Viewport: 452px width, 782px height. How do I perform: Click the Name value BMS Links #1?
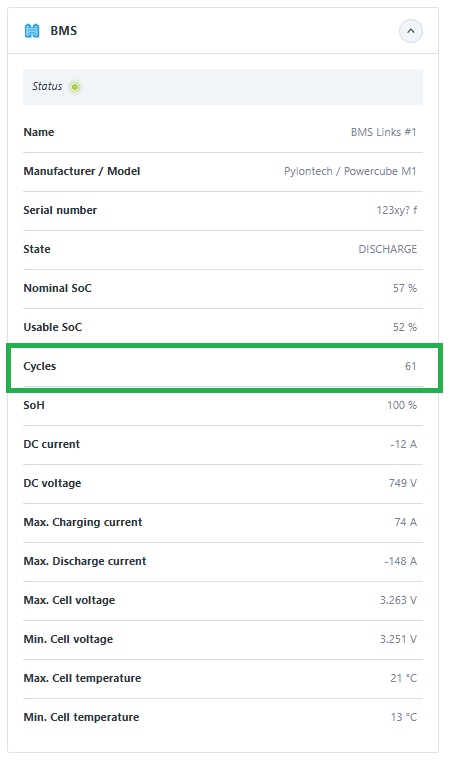click(x=383, y=132)
